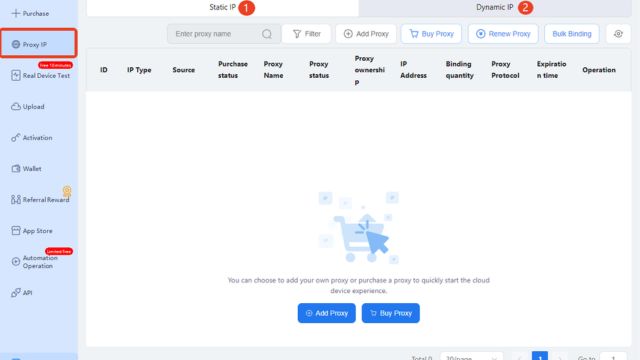Switch to the Static IP tab
Image resolution: width=640 pixels, height=360 pixels.
[222, 7]
